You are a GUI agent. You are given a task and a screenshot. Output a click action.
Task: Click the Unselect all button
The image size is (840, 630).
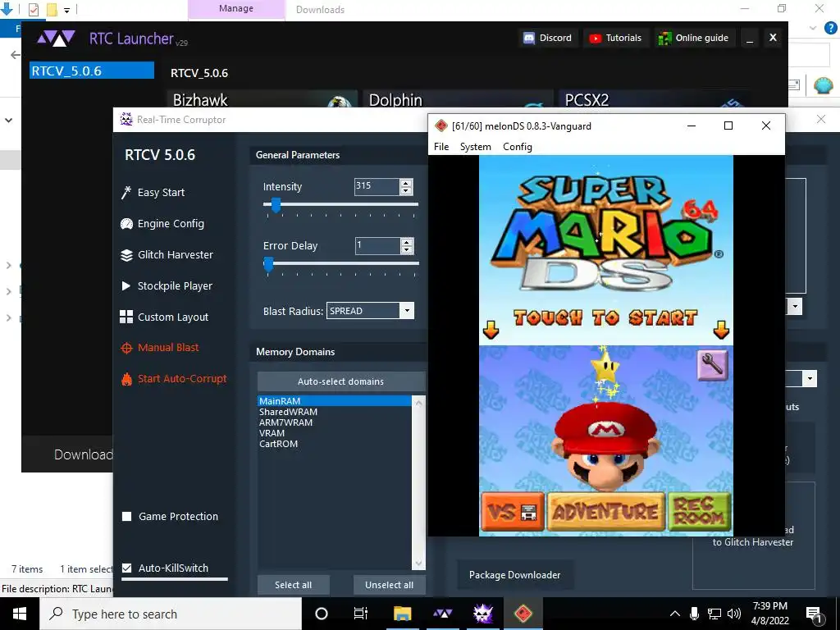(x=389, y=585)
